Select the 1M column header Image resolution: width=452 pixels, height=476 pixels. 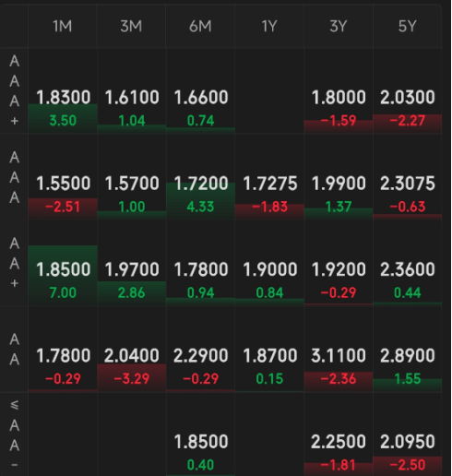(63, 26)
